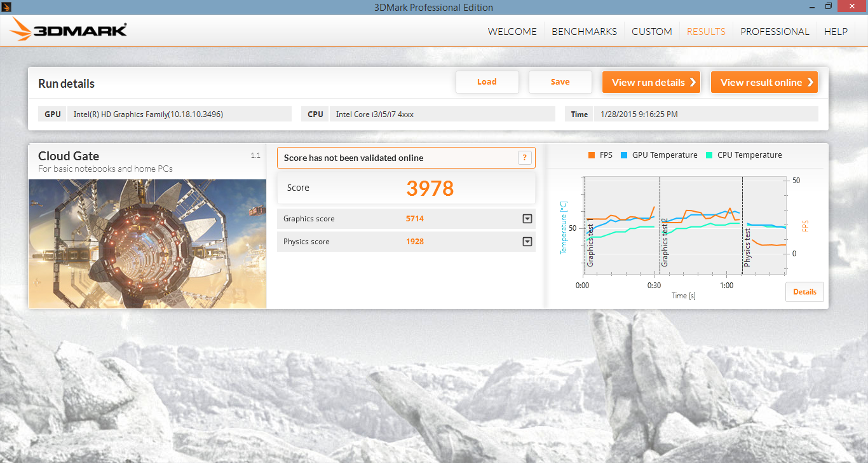Click the Save button

[x=560, y=82]
